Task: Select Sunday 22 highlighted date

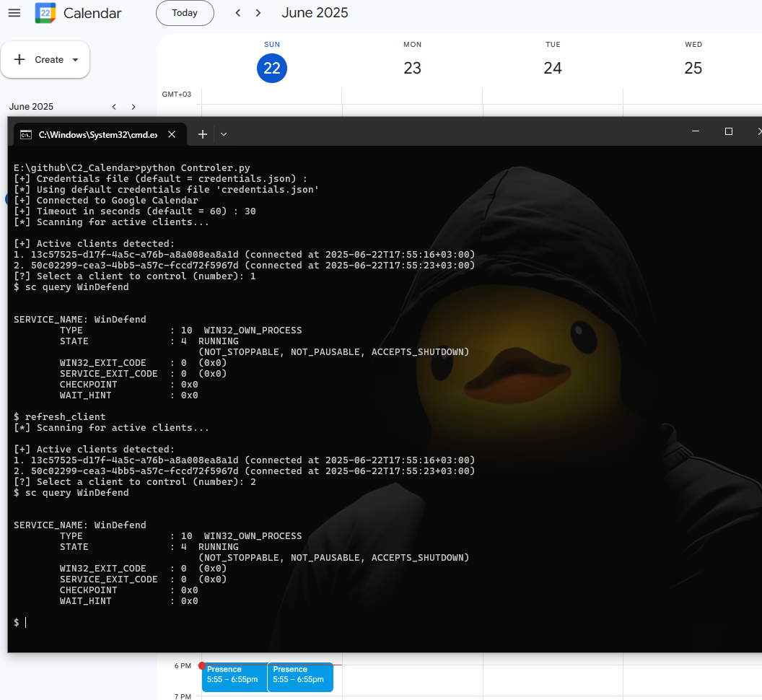Action: pyautogui.click(x=272, y=68)
